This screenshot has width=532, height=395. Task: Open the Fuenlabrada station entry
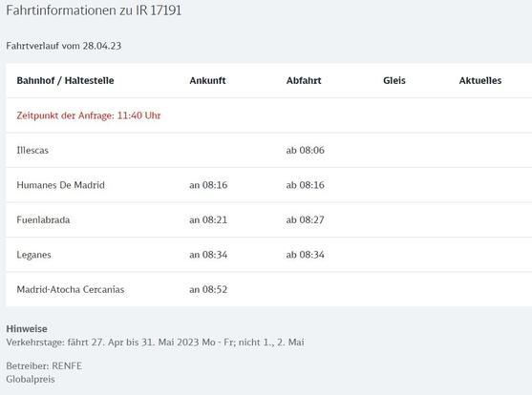(43, 219)
